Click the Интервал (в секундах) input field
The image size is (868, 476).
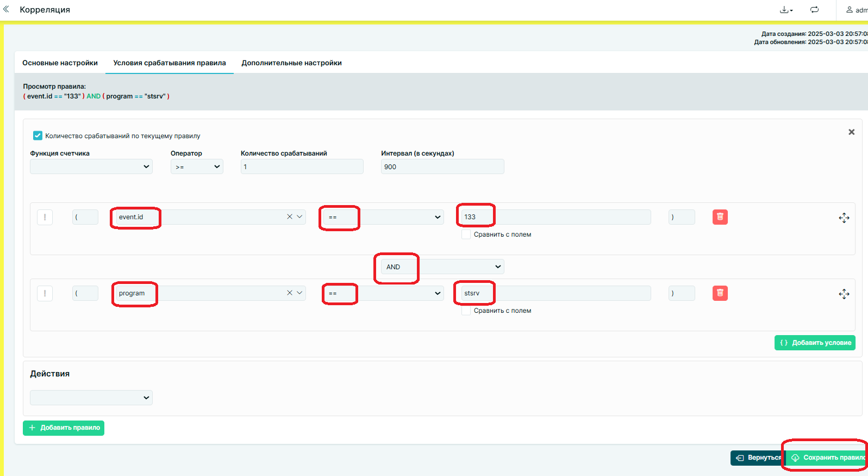442,166
